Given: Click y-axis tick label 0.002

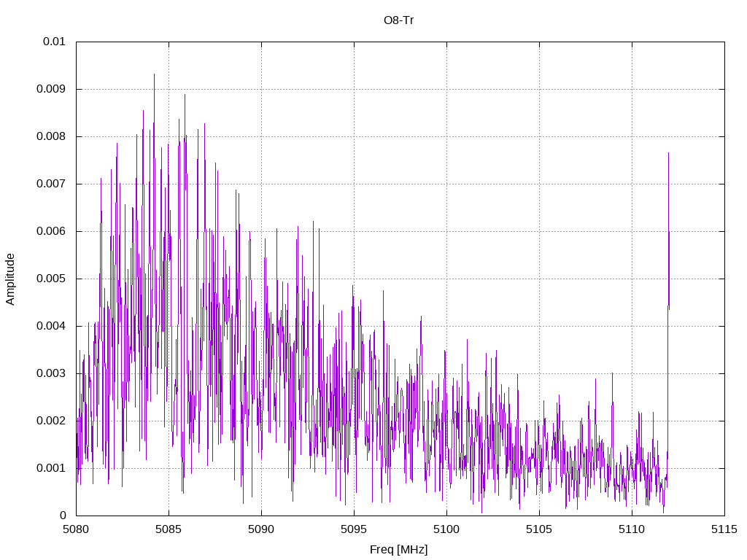Looking at the screenshot, I should click(x=51, y=421).
